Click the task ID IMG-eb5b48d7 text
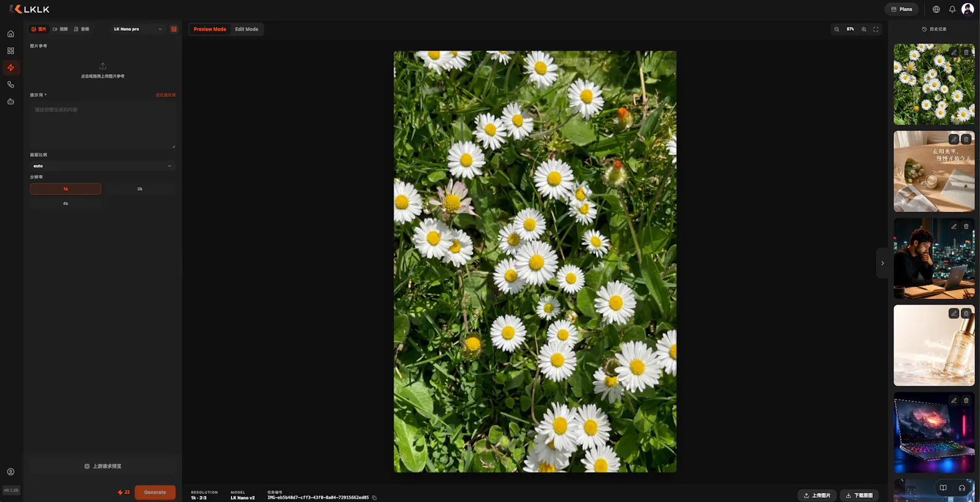 tap(318, 498)
